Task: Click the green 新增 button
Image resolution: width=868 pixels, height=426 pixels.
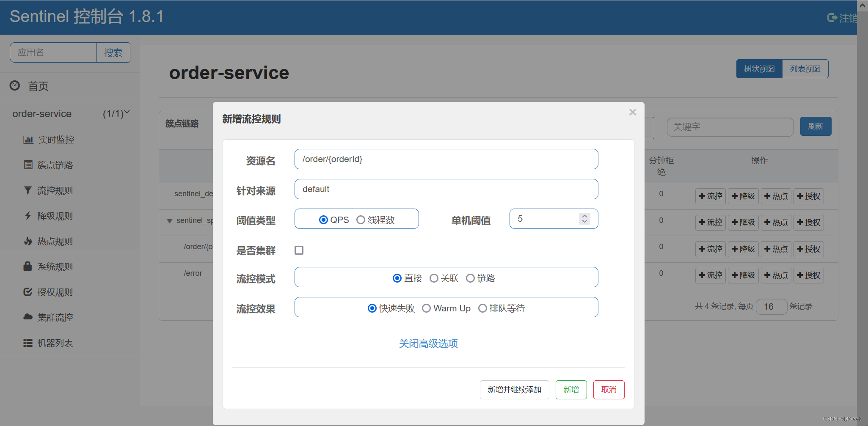Action: [571, 390]
